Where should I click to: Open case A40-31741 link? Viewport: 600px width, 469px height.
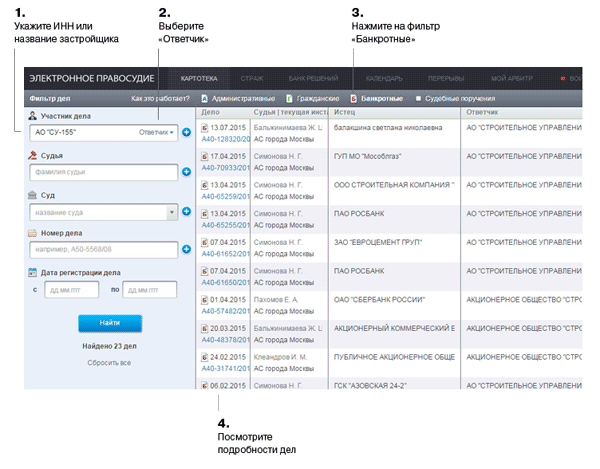(x=226, y=369)
